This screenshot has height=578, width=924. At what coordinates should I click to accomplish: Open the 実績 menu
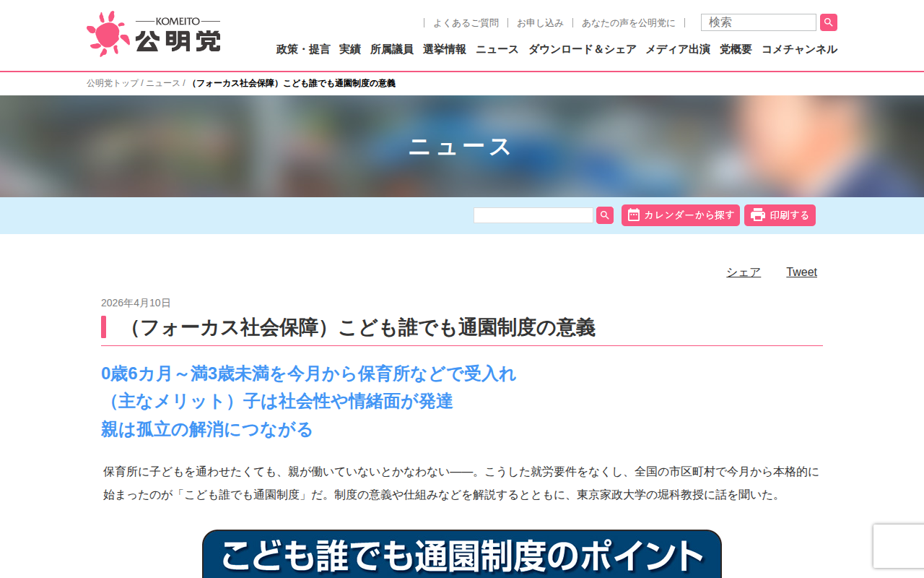click(x=350, y=49)
